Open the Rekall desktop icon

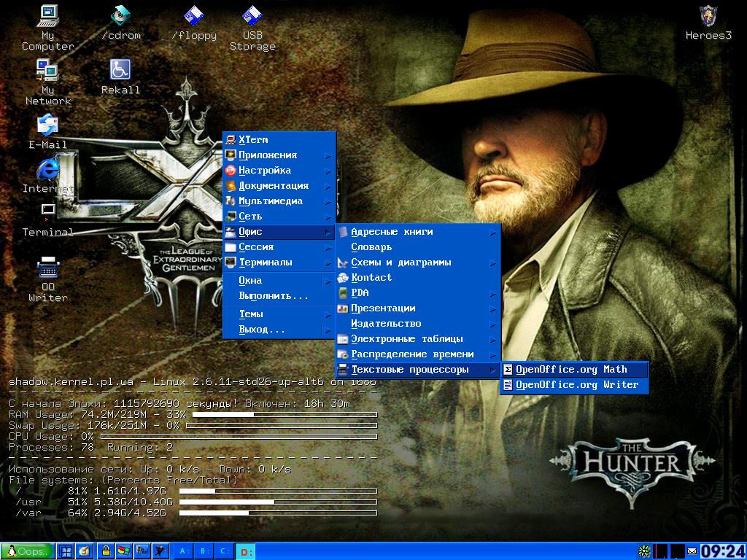(120, 71)
